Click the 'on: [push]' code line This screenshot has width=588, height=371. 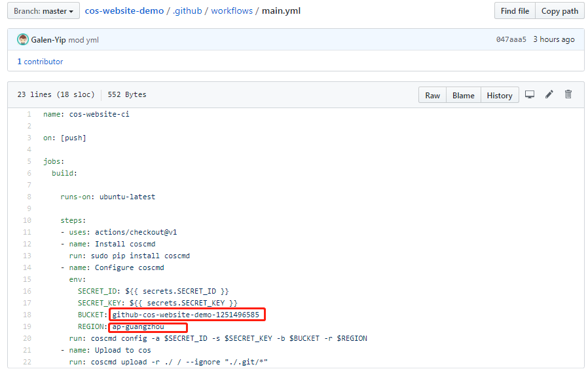(x=65, y=138)
